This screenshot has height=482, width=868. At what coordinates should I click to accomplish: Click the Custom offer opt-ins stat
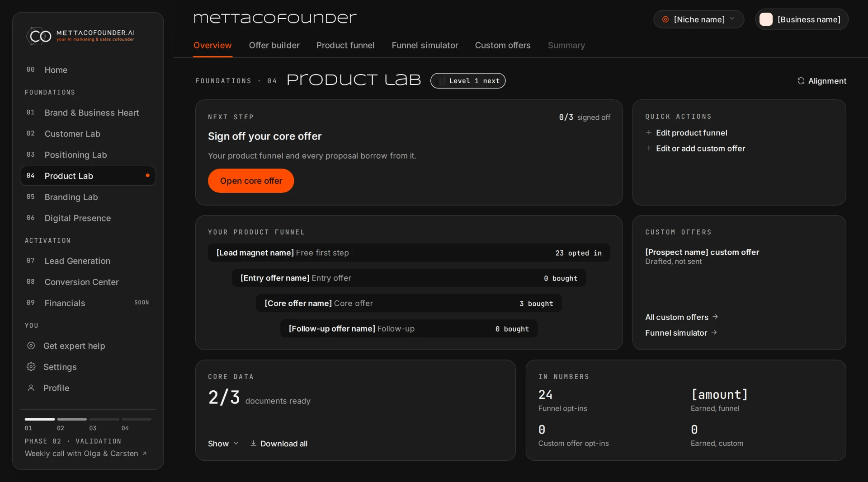(573, 436)
